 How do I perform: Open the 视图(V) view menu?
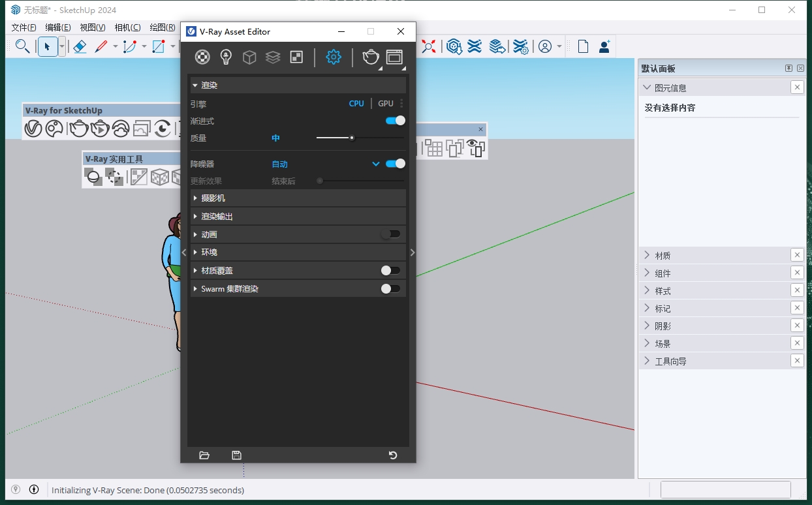(93, 27)
